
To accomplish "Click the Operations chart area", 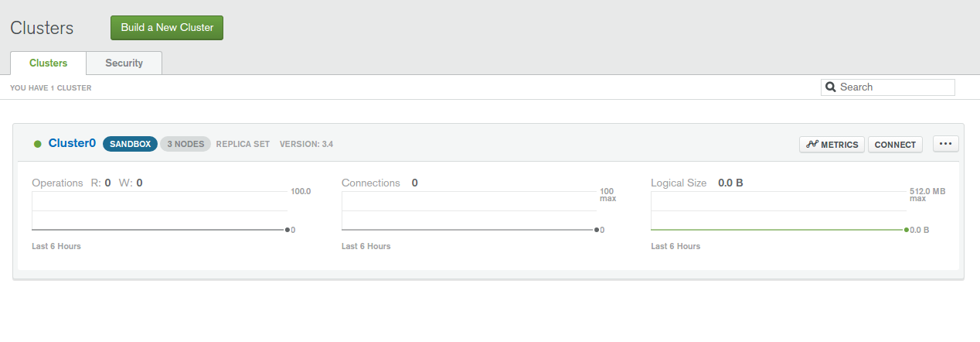I will 159,211.
